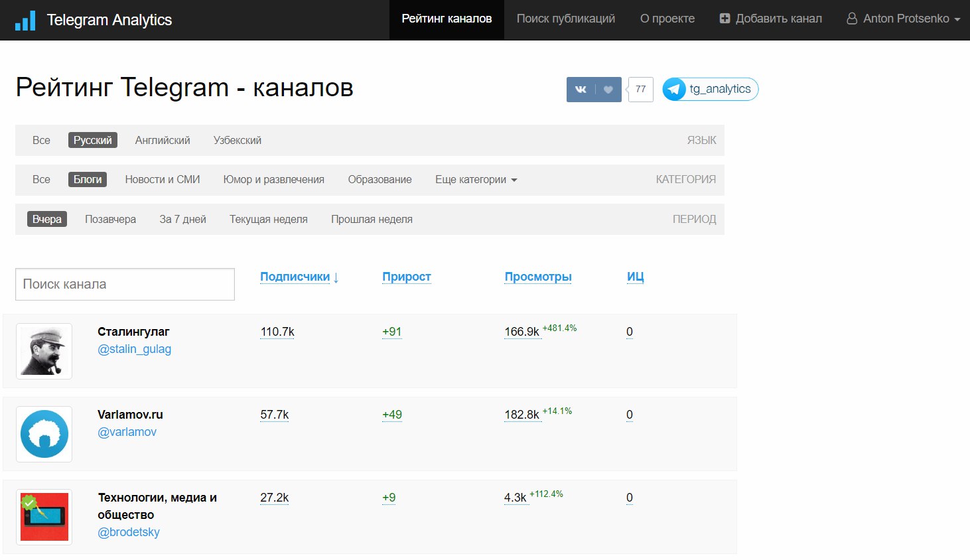The image size is (970, 560).
Task: Click the user icon beside Anton Protsenko
Action: point(852,19)
